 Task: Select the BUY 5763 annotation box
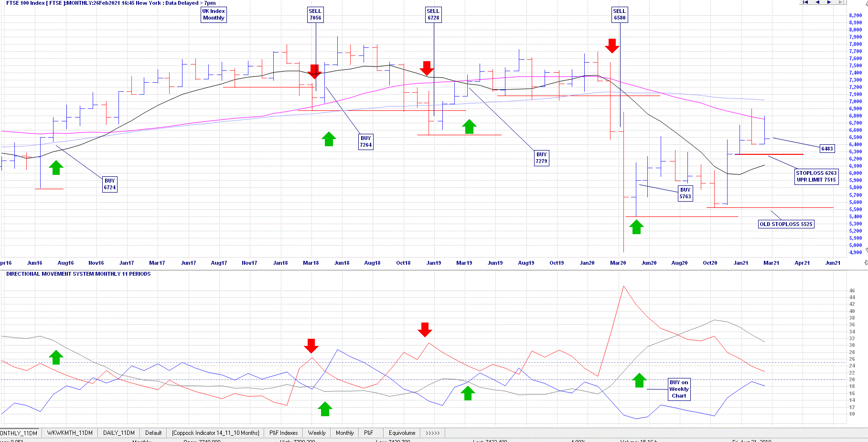tap(686, 193)
